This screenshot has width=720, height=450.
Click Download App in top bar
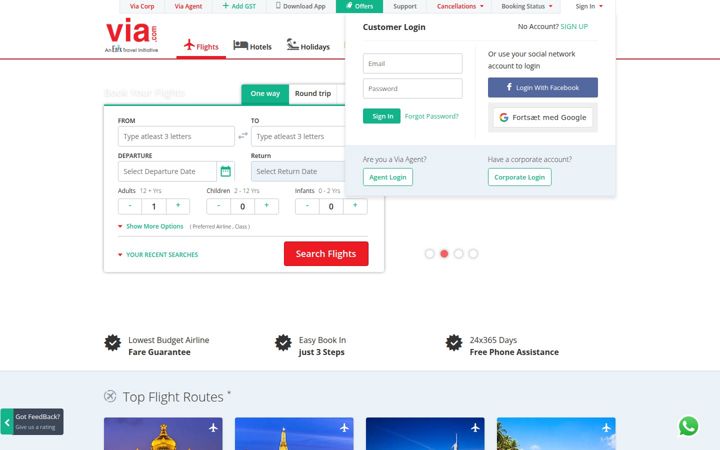coord(300,6)
